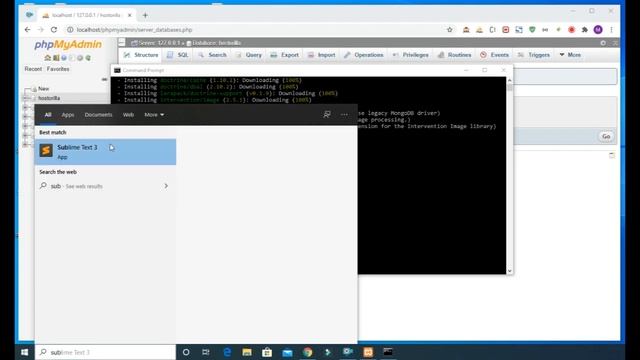Collapse the phpMyAdmin navigation link icon
Viewport: 640px width, 360px height.
[x=104, y=79]
